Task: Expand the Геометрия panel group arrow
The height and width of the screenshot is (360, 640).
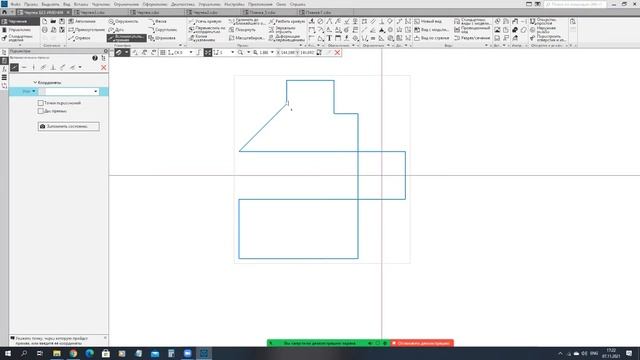Action: pyautogui.click(x=181, y=45)
